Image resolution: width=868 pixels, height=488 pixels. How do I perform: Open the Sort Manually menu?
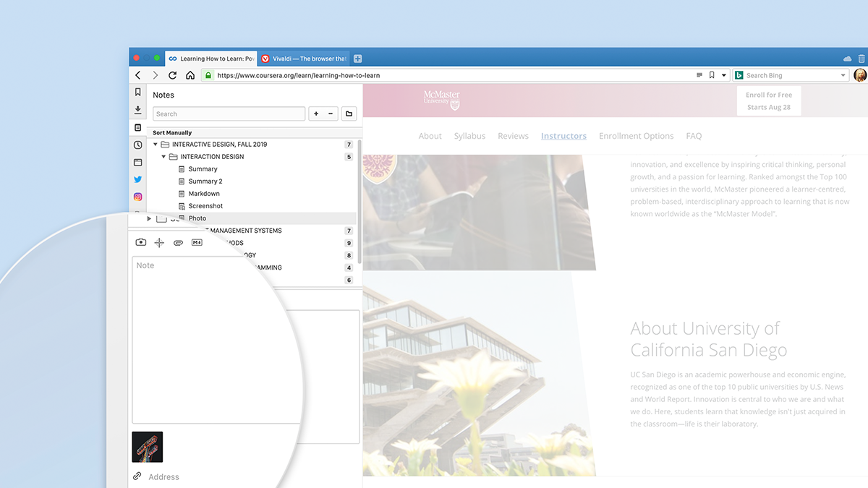(172, 133)
